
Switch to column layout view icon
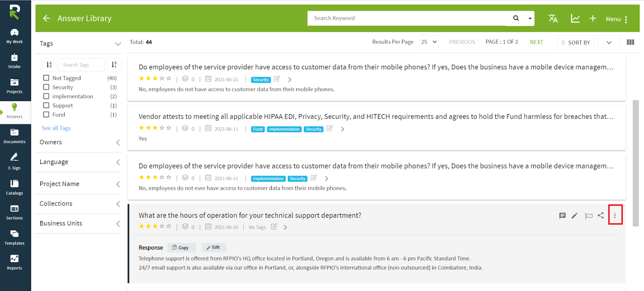click(631, 42)
